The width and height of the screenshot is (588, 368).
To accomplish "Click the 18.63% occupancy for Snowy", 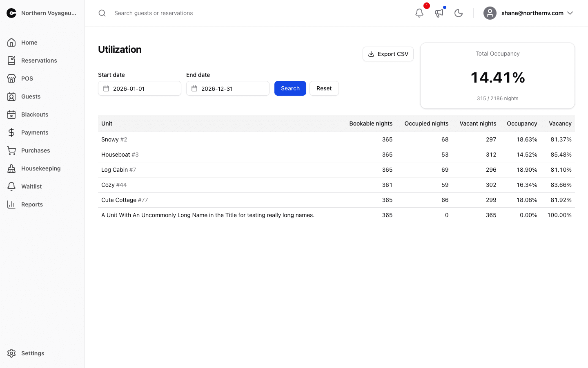I will pos(527,139).
